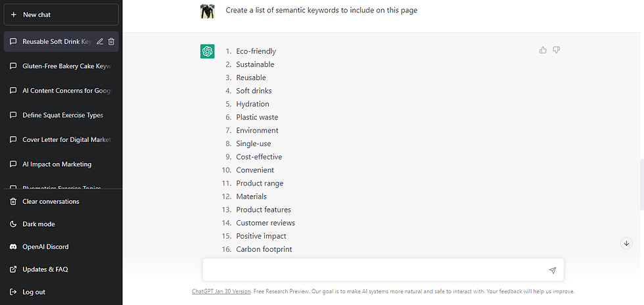Click the send message paper plane icon
This screenshot has height=305, width=644.
[552, 270]
